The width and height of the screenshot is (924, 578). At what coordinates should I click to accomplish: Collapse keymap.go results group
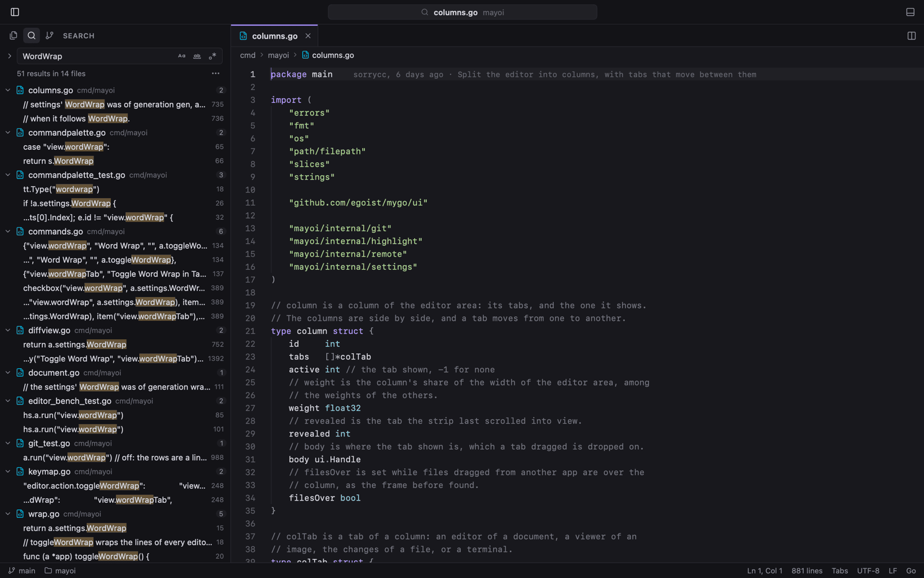(8, 472)
